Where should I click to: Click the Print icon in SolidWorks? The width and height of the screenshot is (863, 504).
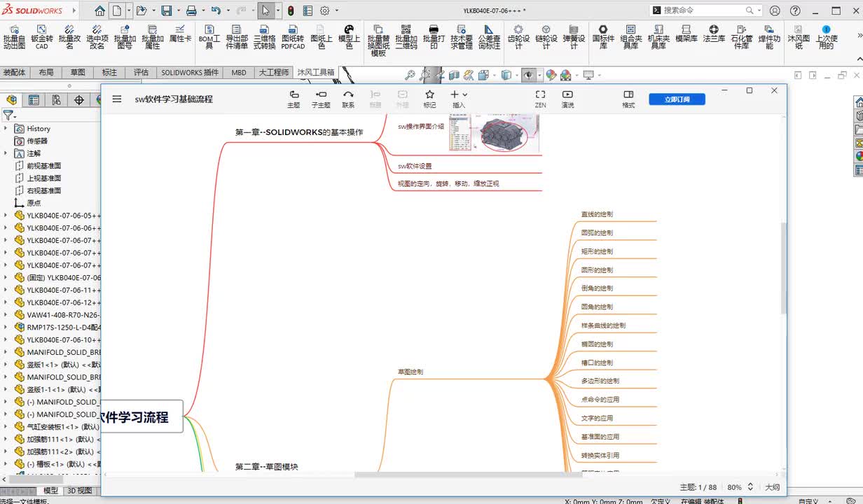pos(191,10)
